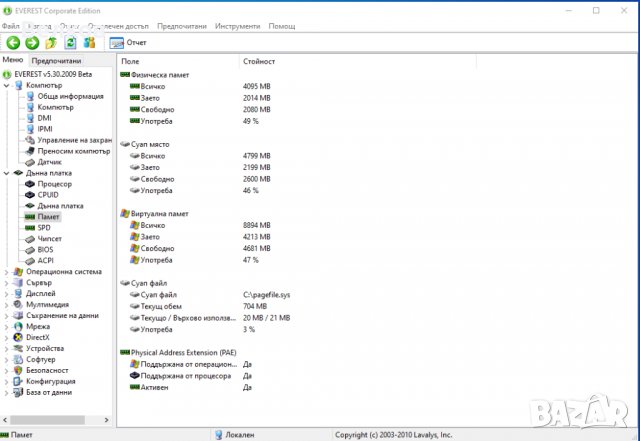Open the Отчет report button
640x441 pixels.
tap(127, 43)
